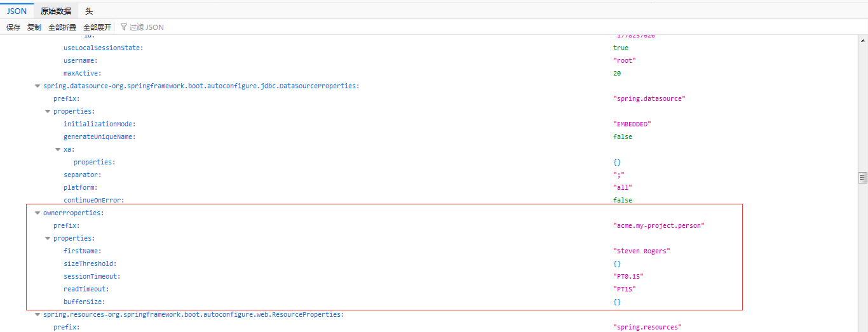Screen dimensions: 868x332
Task: Select the "Steven Rogers" value
Action: point(642,251)
